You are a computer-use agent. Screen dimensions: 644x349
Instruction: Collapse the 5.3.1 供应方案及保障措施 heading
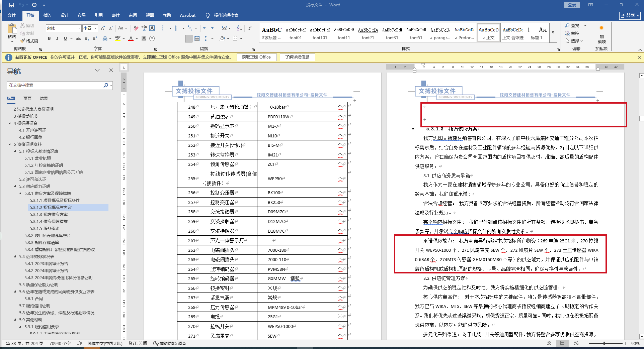click(20, 194)
